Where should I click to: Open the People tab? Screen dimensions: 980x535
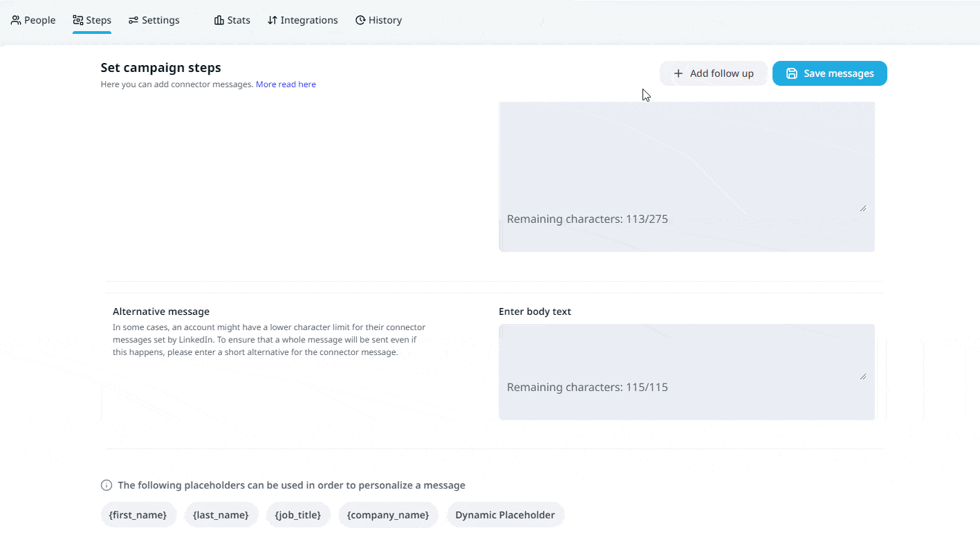click(x=33, y=20)
